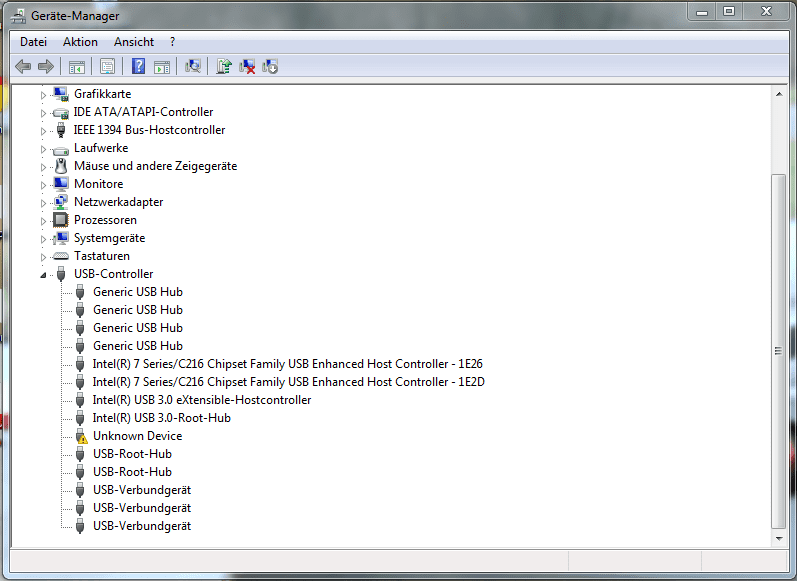Image resolution: width=797 pixels, height=581 pixels.
Task: Click the Geräte-Manager title bar icon
Action: pyautogui.click(x=19, y=16)
